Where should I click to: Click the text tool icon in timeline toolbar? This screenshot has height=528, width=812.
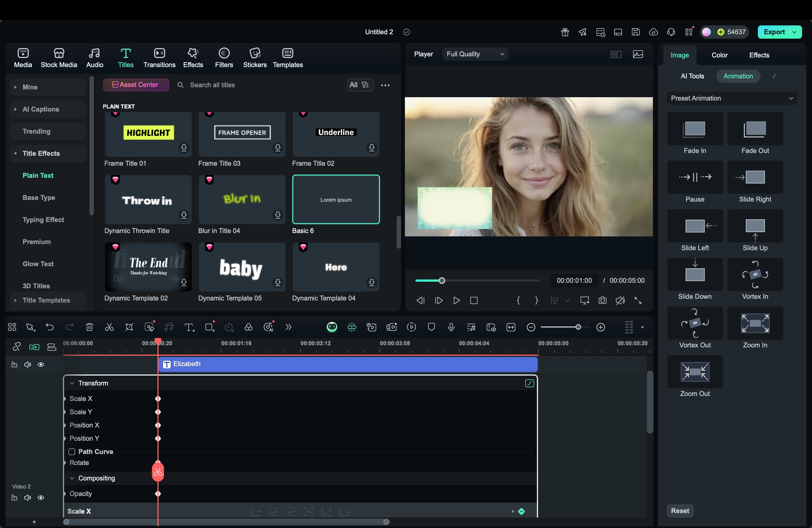coord(189,328)
